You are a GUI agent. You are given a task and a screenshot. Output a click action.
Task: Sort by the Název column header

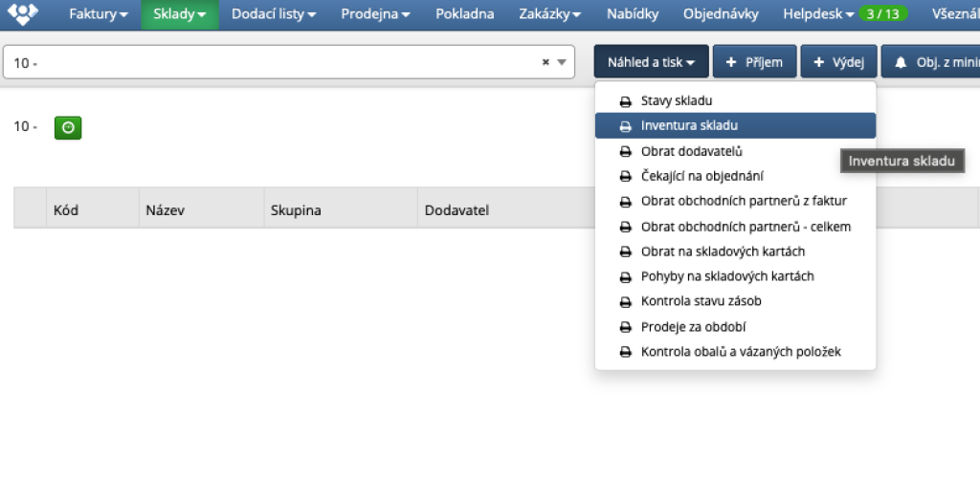click(163, 209)
